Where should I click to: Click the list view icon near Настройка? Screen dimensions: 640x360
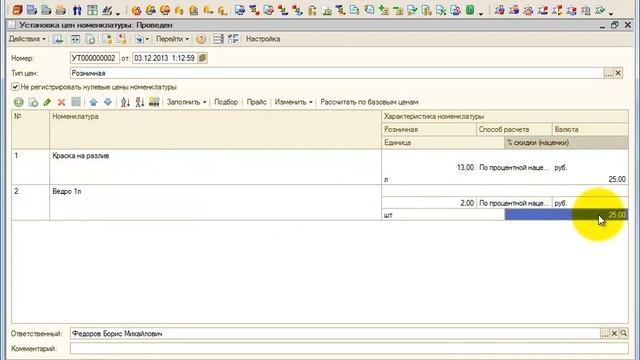pos(218,39)
